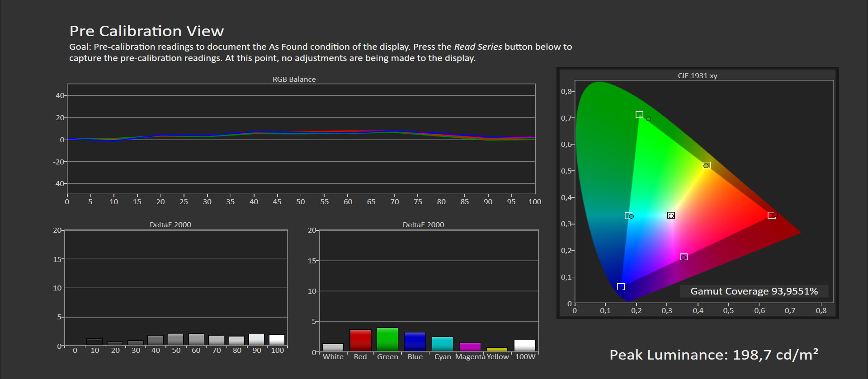Click the red primary target square on CIE diagram
This screenshot has height=379, width=868.
point(771,215)
